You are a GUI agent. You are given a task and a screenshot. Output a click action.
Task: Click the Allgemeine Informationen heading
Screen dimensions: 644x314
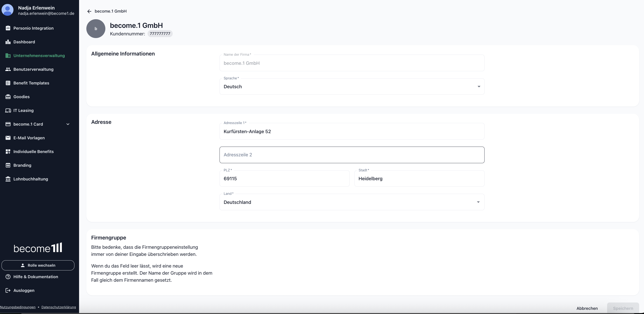(123, 54)
